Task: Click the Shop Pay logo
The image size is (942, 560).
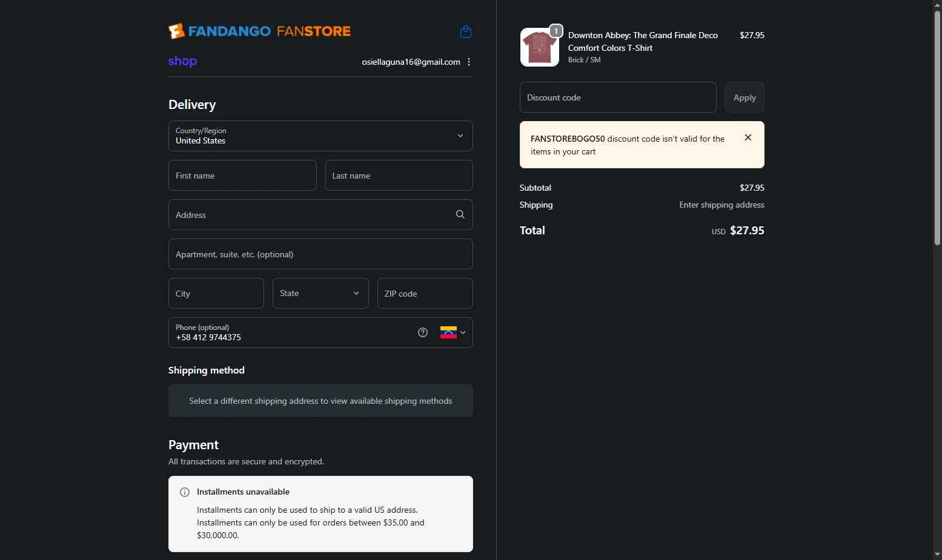Action: point(182,61)
